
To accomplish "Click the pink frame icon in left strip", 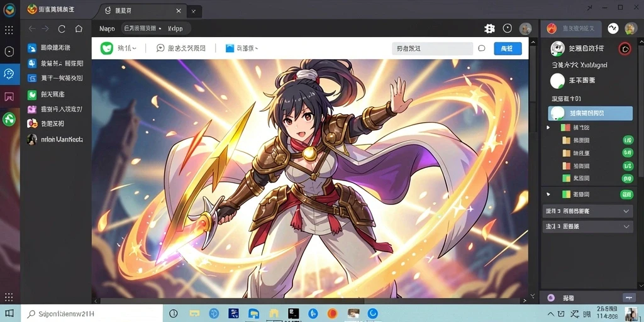I will pos(9,97).
